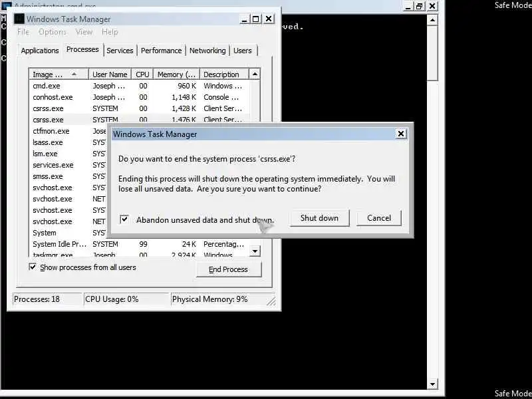Close the cmd.exe console window
This screenshot has height=399, width=532.
432,6
